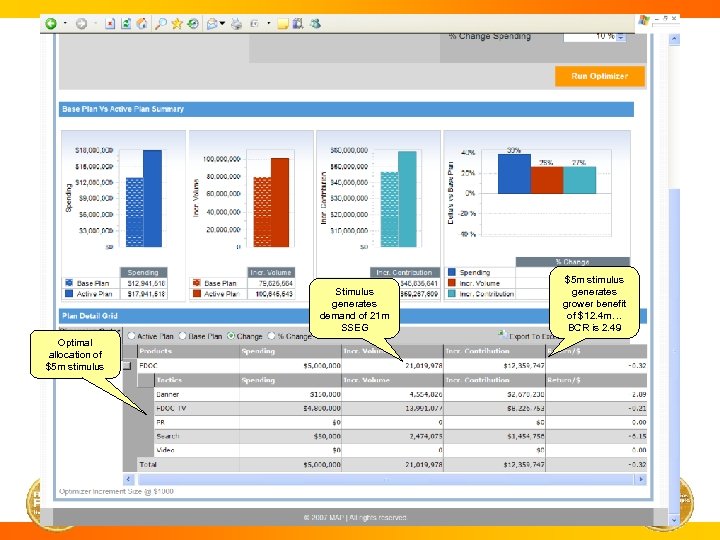Click the Active Plan $17,941,518 spending value
Viewport: 720px width, 540px height.
tap(146, 294)
